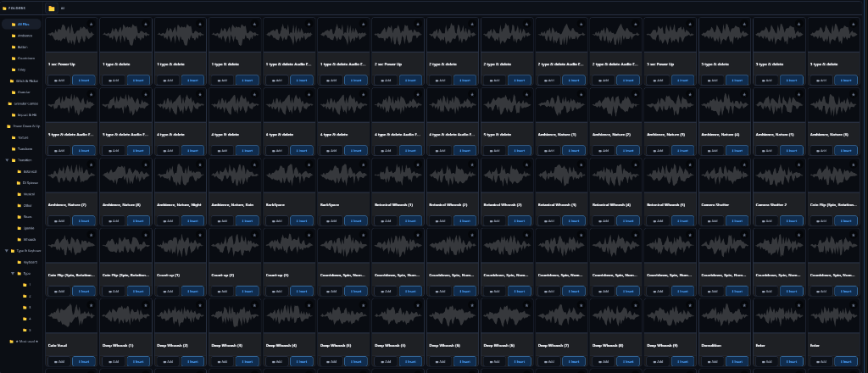
Task: Click the Sparkle subfolder icon
Action: pos(19,228)
